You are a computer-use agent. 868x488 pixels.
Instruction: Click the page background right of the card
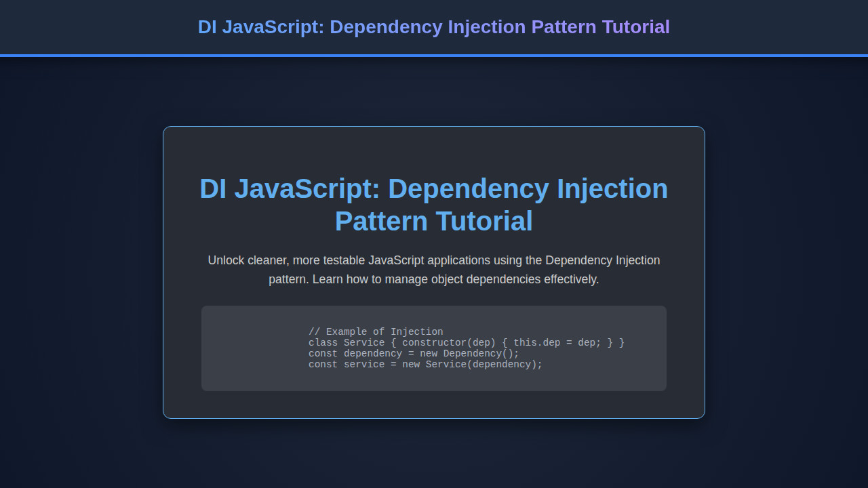(x=787, y=271)
